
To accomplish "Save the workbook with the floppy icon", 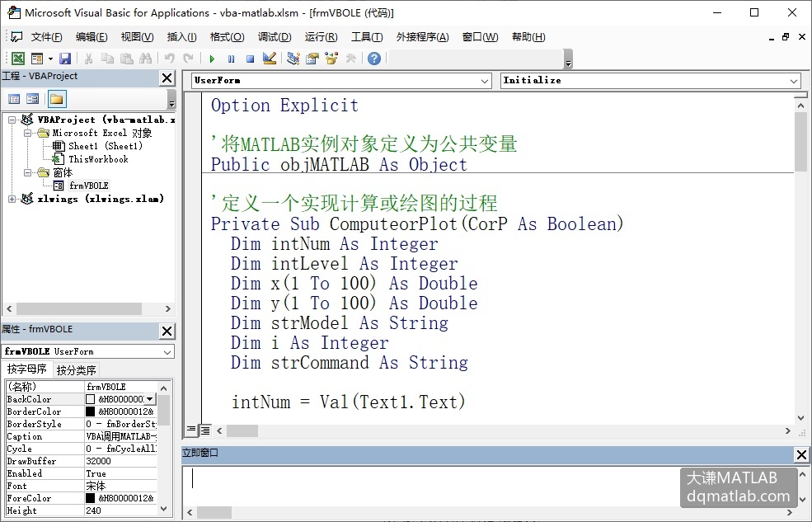I will point(65,59).
